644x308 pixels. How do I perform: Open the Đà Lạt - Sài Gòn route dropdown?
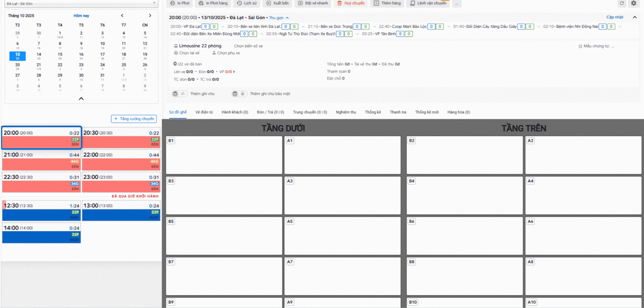(80, 4)
